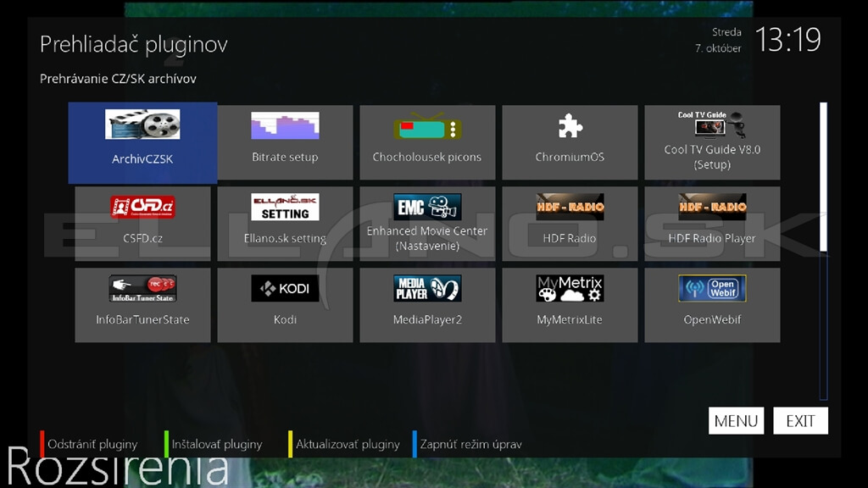Screen dimensions: 868x488
Task: Open the Ellano.sk SETTING icon
Action: coord(285,207)
